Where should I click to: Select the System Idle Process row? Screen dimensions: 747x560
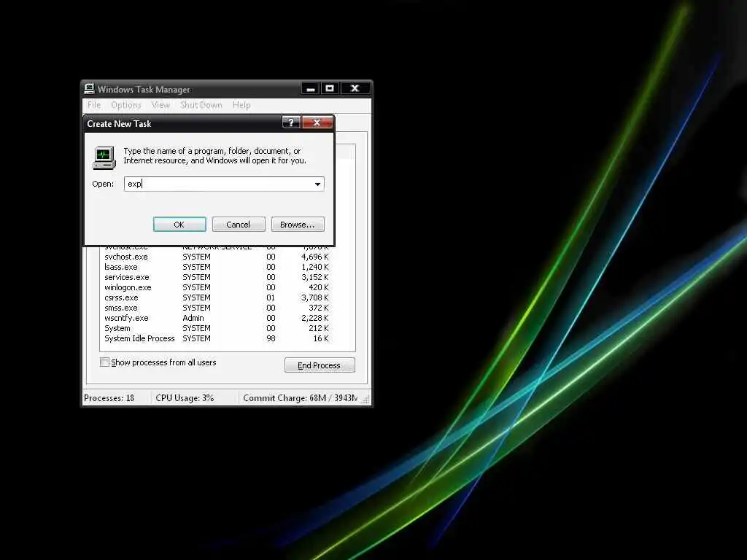coord(217,338)
